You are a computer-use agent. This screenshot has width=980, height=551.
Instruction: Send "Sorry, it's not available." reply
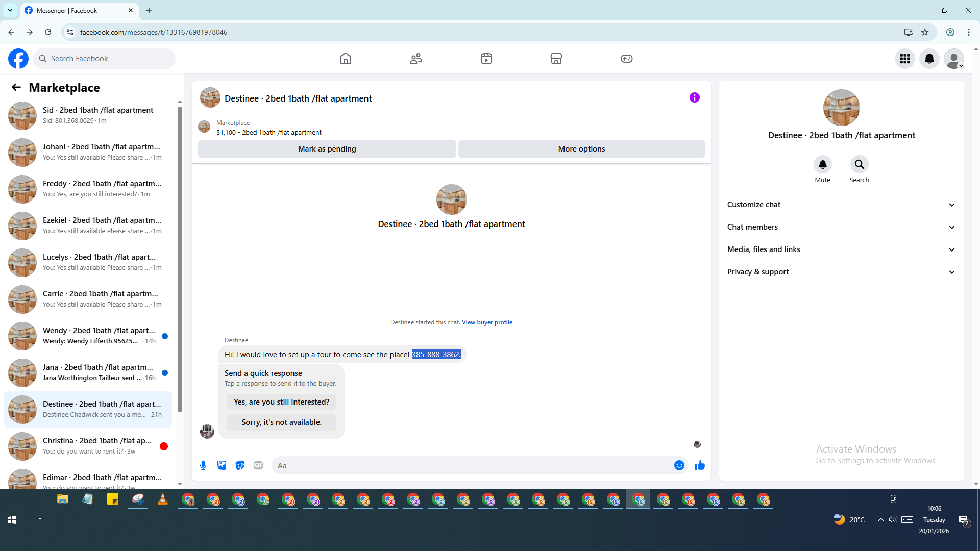click(x=282, y=422)
